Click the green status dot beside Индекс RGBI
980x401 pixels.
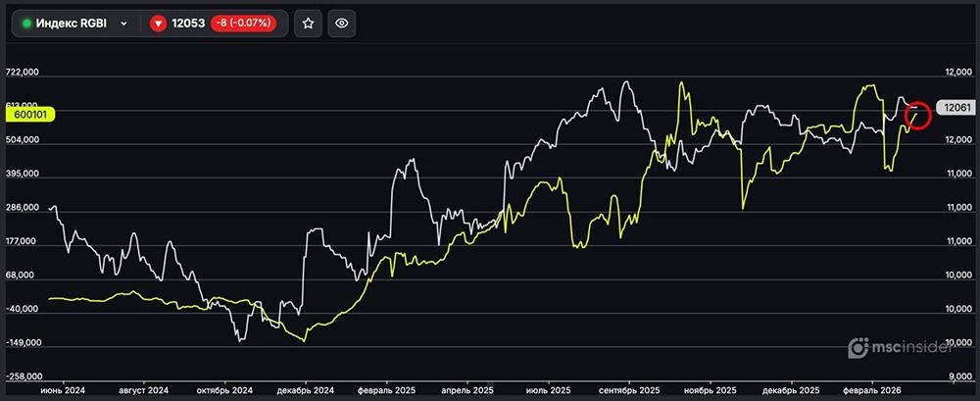(x=26, y=24)
